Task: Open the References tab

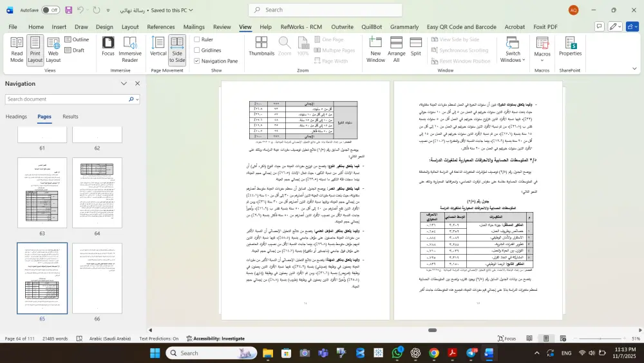Action: [160, 26]
